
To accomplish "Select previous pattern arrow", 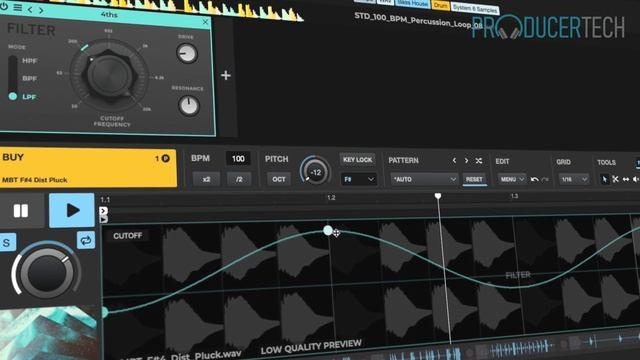I will point(454,161).
